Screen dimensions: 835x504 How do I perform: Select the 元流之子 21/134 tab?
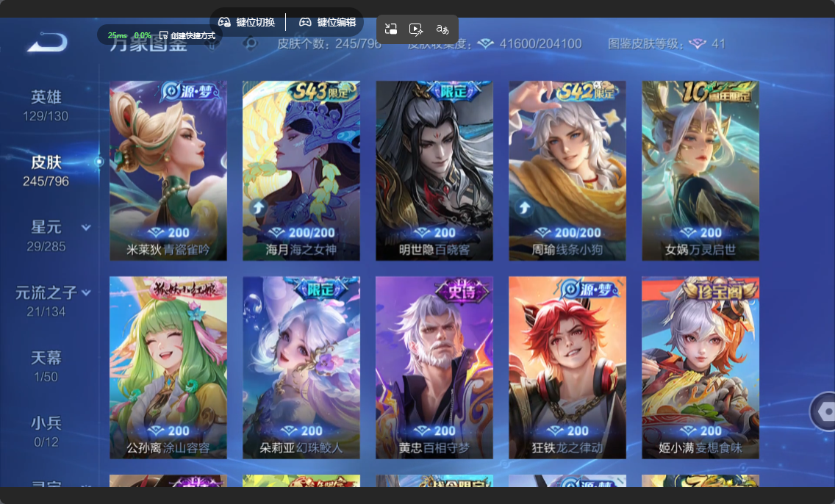pyautogui.click(x=46, y=301)
